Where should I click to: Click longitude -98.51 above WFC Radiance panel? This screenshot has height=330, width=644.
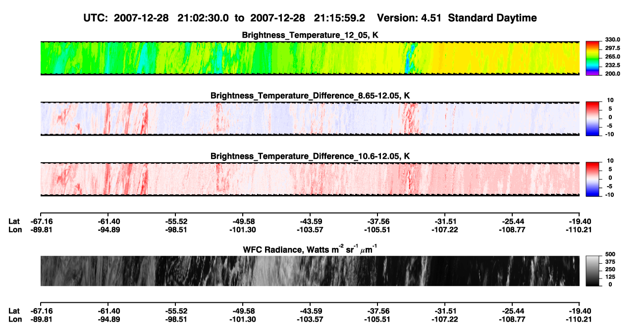coord(175,230)
